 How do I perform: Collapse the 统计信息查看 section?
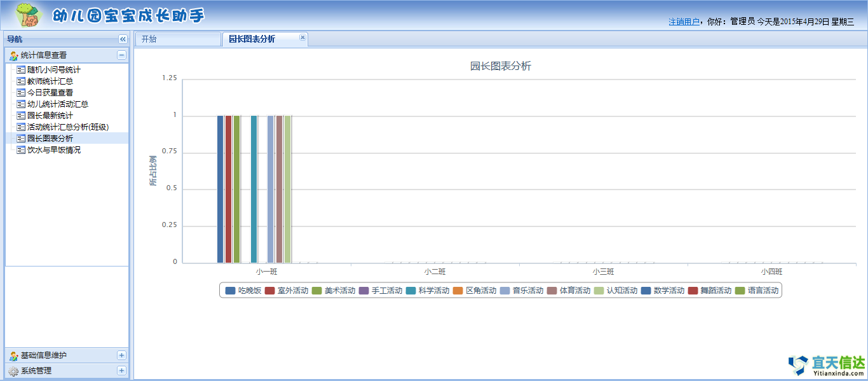(121, 55)
